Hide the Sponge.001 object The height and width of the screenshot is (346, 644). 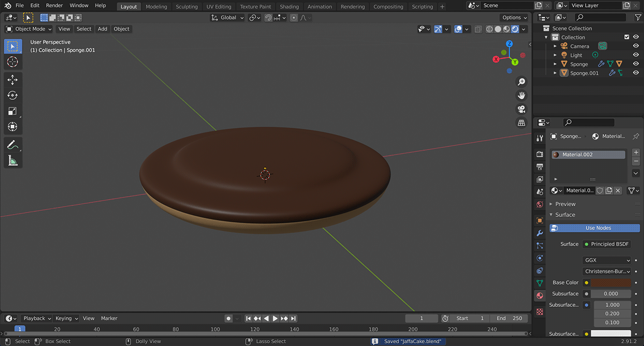(x=636, y=73)
